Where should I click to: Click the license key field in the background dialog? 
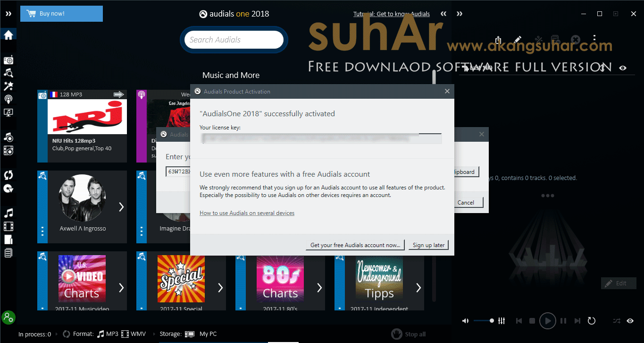pyautogui.click(x=178, y=171)
